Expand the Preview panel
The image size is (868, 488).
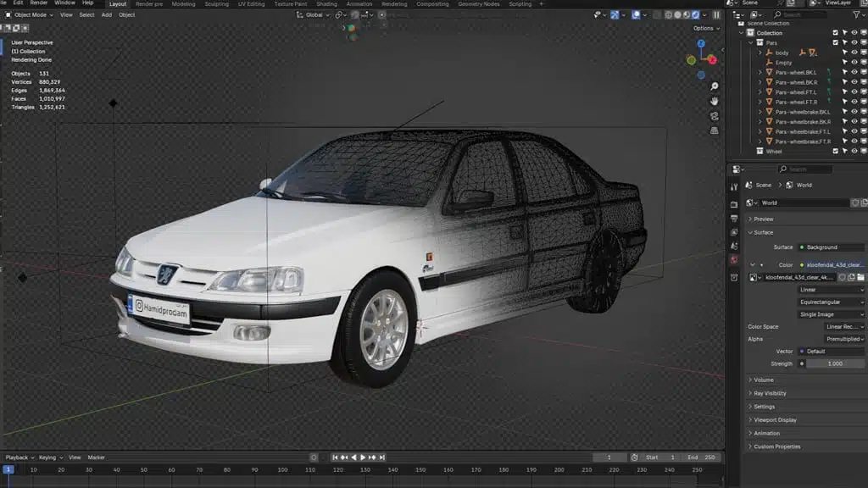coord(763,219)
